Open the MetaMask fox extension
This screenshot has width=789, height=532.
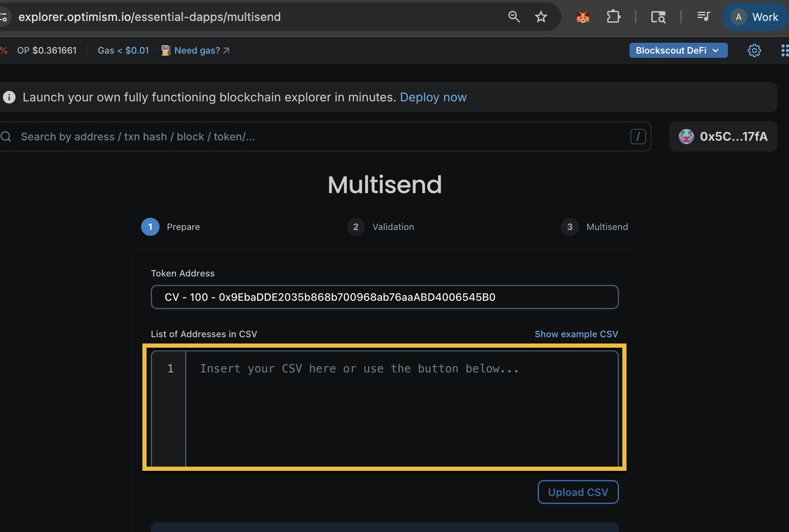(583, 17)
